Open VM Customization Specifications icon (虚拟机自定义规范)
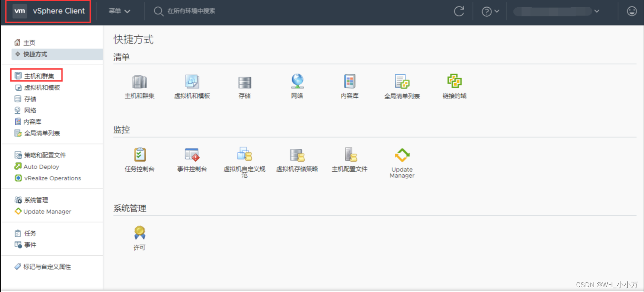Screen dimensions: 644x292 coord(244,154)
